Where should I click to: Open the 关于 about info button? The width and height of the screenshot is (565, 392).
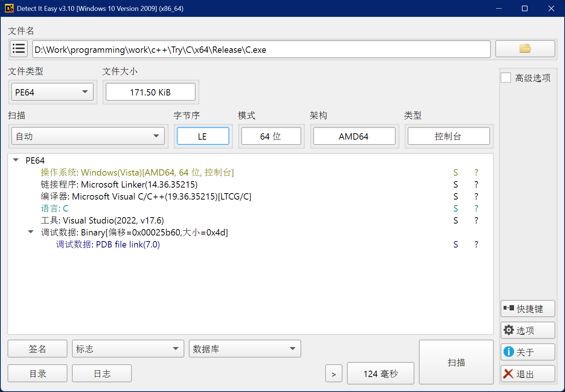point(528,352)
